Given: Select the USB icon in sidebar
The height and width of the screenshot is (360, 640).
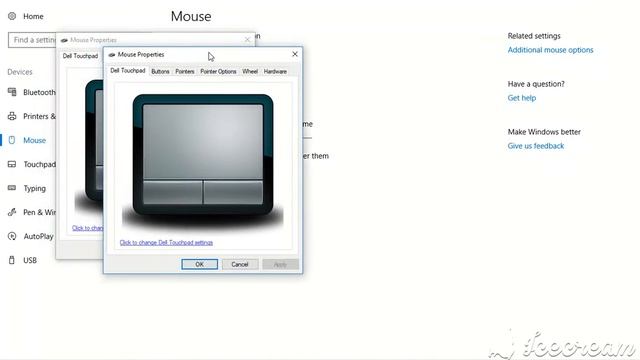Looking at the screenshot, I should [x=12, y=260].
